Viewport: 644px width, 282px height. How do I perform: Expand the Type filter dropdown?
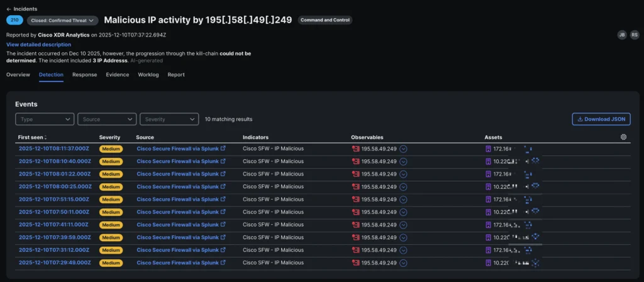(x=45, y=119)
